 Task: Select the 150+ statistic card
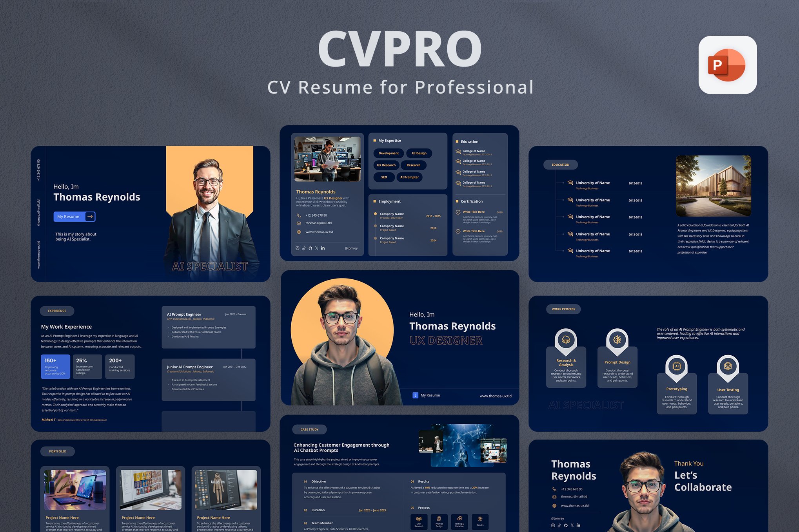tap(56, 367)
